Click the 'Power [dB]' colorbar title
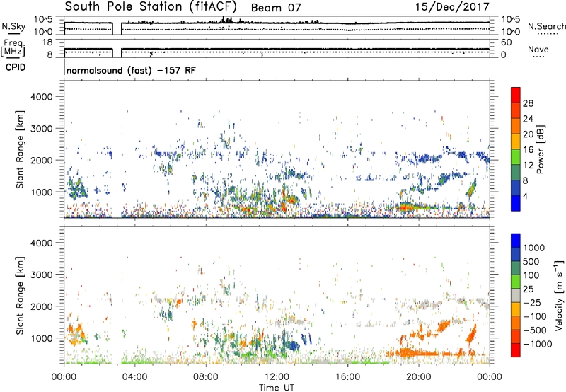 point(540,149)
